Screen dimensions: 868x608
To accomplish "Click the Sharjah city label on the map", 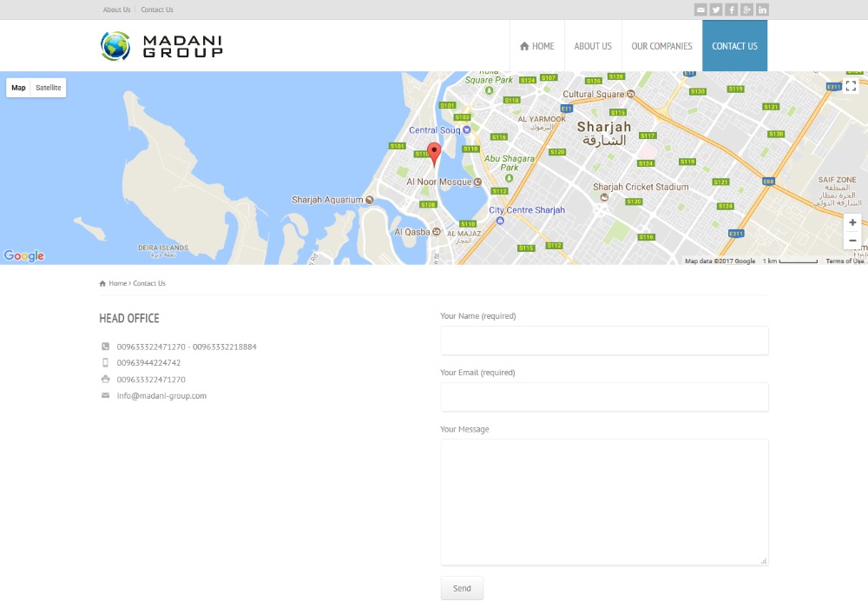I will point(604,134).
